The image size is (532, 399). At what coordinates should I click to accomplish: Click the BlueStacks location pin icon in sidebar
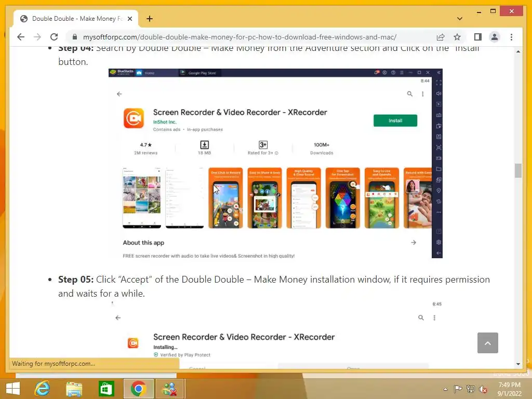438,191
